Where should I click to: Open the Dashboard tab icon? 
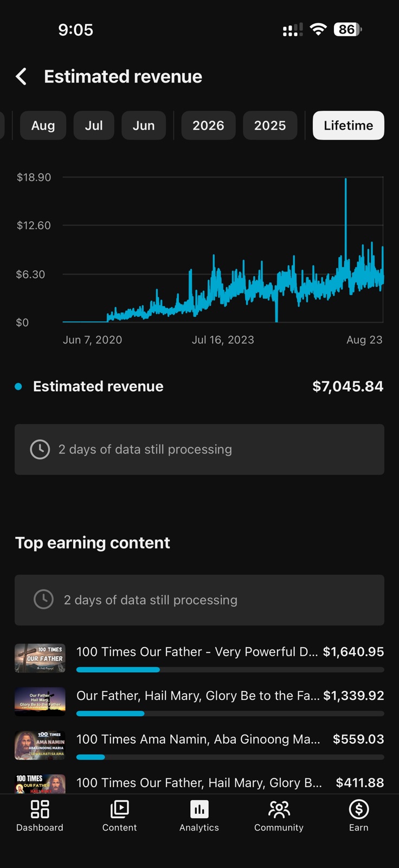coord(40,809)
